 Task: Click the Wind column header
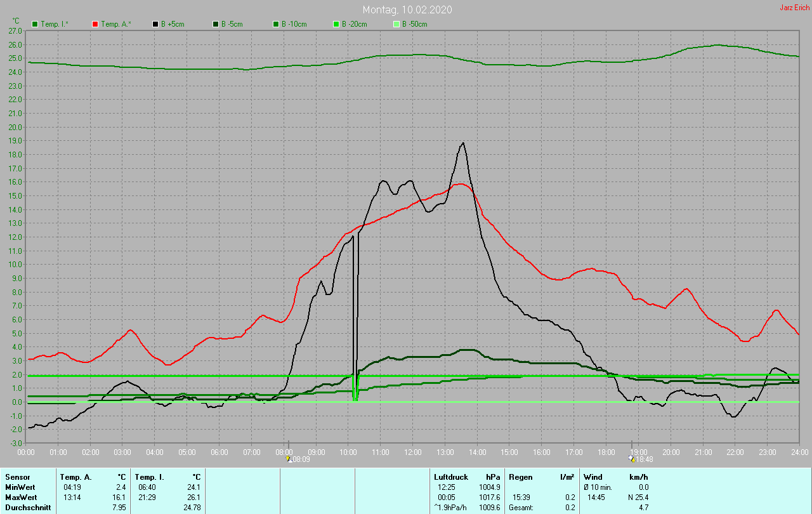coord(593,477)
